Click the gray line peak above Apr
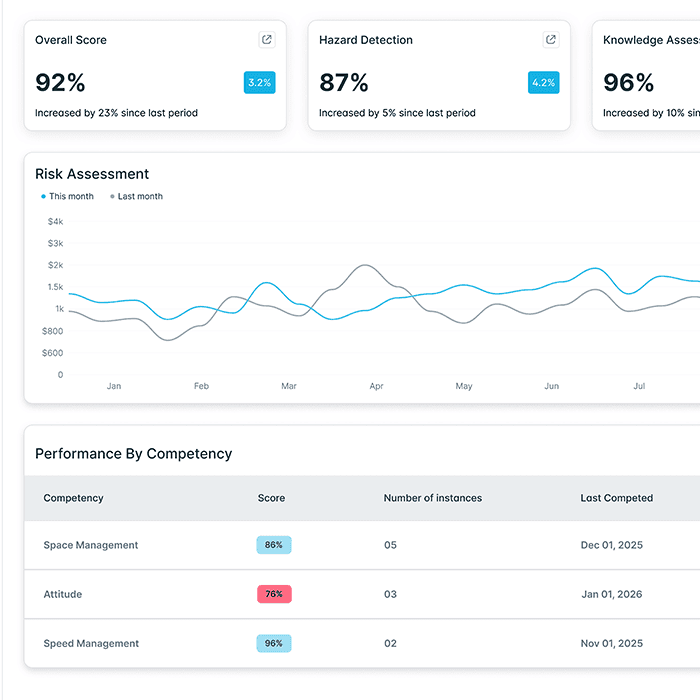Screen dimensions: 700x700 pos(365,265)
